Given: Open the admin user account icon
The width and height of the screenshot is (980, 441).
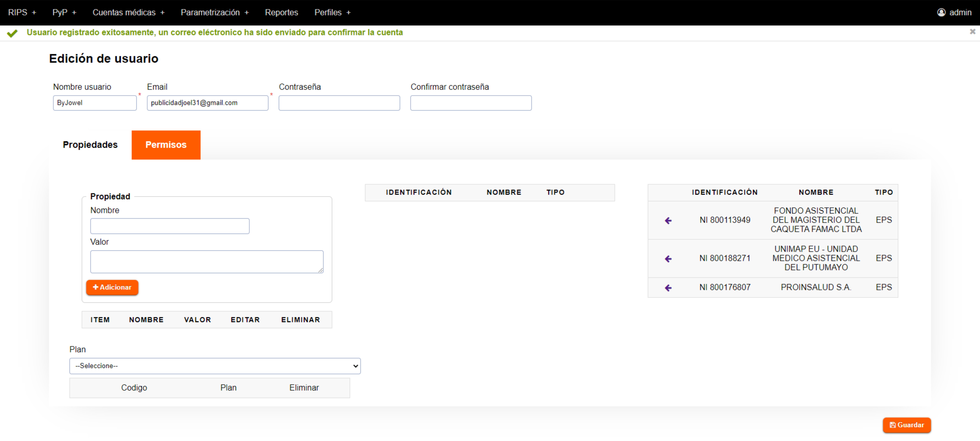Looking at the screenshot, I should coord(941,12).
